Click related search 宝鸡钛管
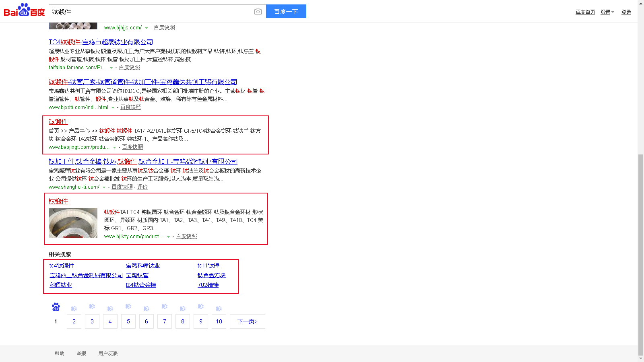Viewport: 644px width, 362px height. click(x=137, y=275)
